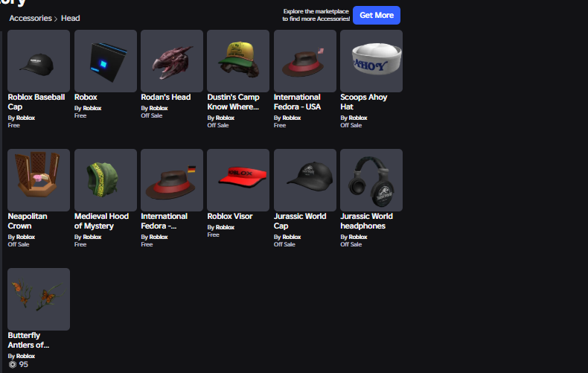Open the red Roblox Visor thumbnail
This screenshot has width=588, height=373.
[238, 180]
